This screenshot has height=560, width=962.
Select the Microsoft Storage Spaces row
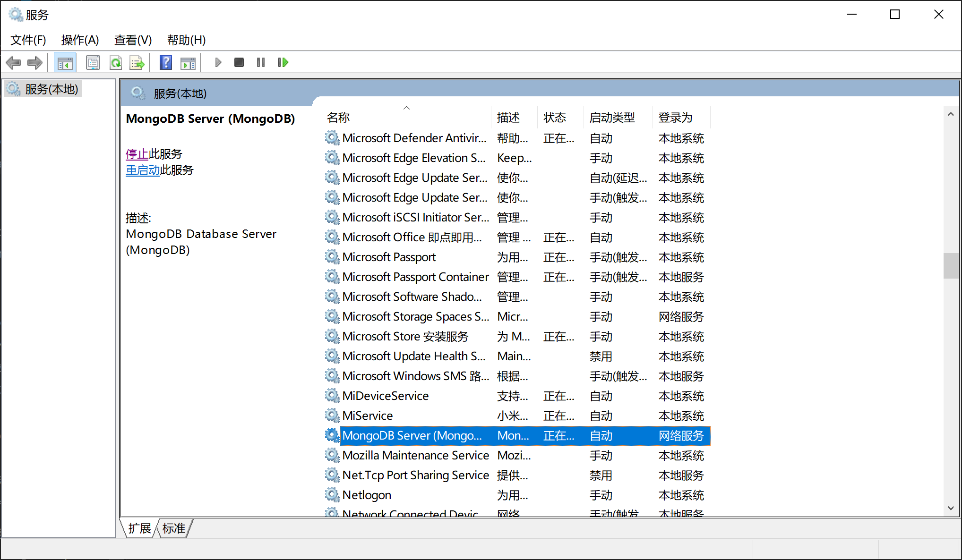pyautogui.click(x=517, y=316)
